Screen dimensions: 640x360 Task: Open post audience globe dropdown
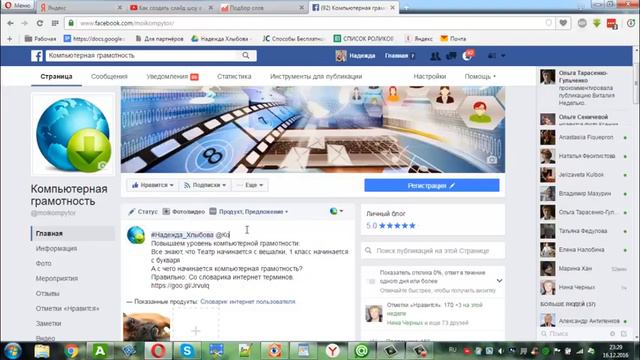coord(336,211)
